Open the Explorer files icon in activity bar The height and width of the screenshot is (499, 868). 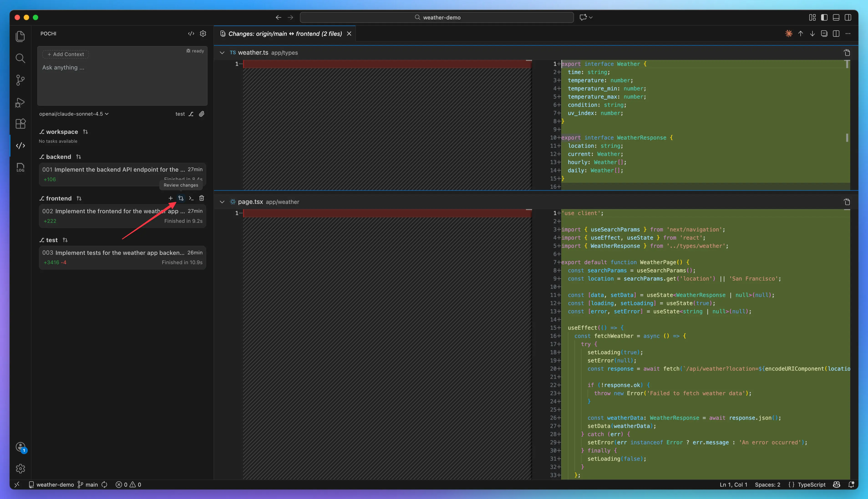20,36
